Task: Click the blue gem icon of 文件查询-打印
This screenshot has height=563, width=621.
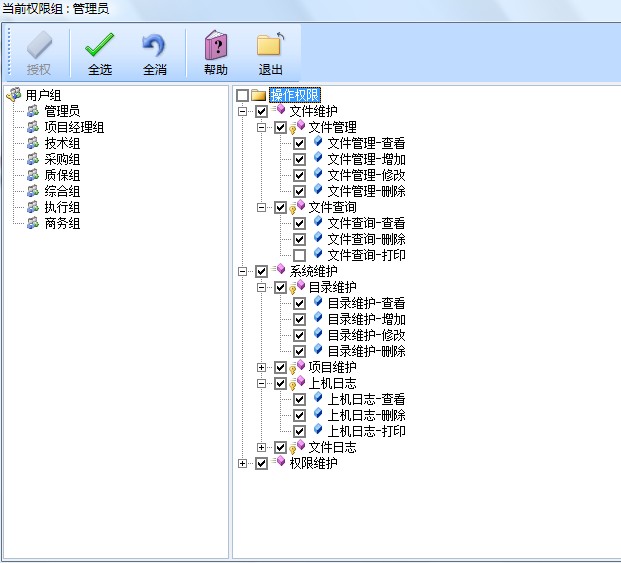Action: pyautogui.click(x=318, y=253)
